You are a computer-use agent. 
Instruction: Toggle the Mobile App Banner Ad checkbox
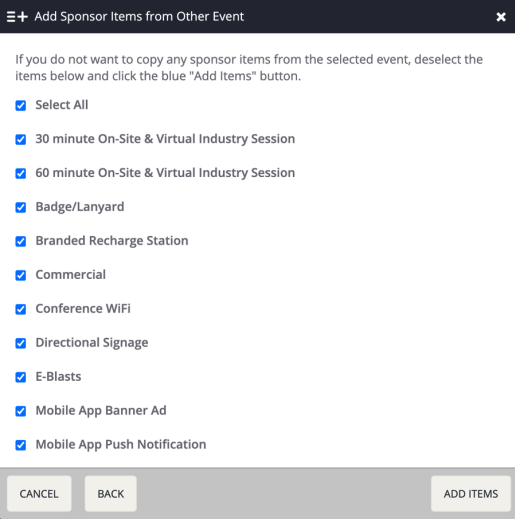point(21,411)
